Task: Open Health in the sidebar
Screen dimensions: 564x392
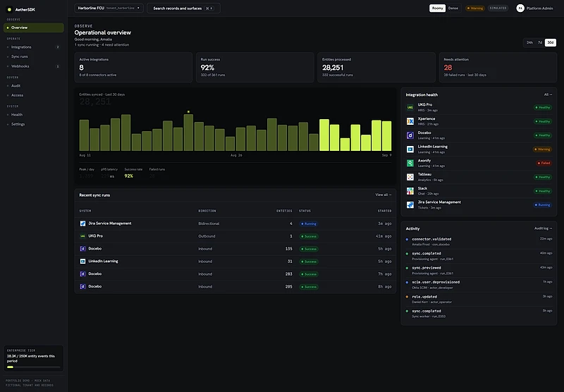Action: 33,115
